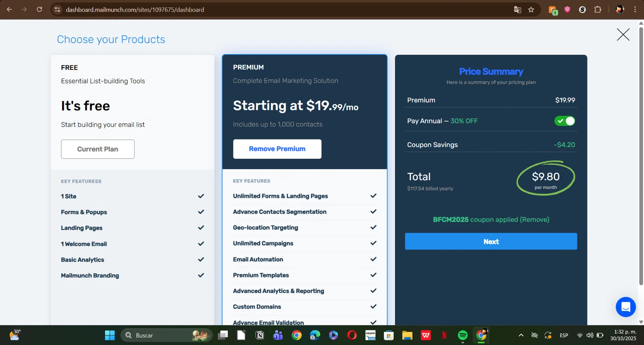Open Netflix from the taskbar
This screenshot has height=345, width=644.
(x=444, y=335)
